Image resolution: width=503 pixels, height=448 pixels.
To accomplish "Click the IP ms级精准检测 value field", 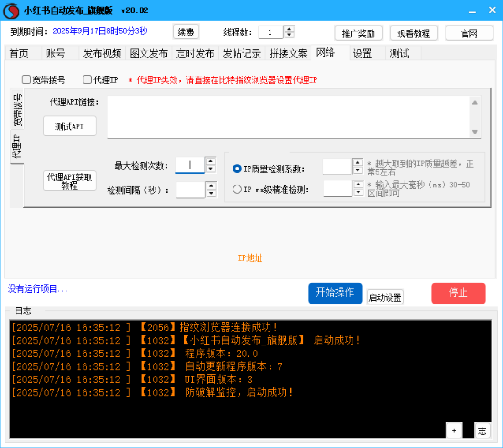I will click(337, 189).
